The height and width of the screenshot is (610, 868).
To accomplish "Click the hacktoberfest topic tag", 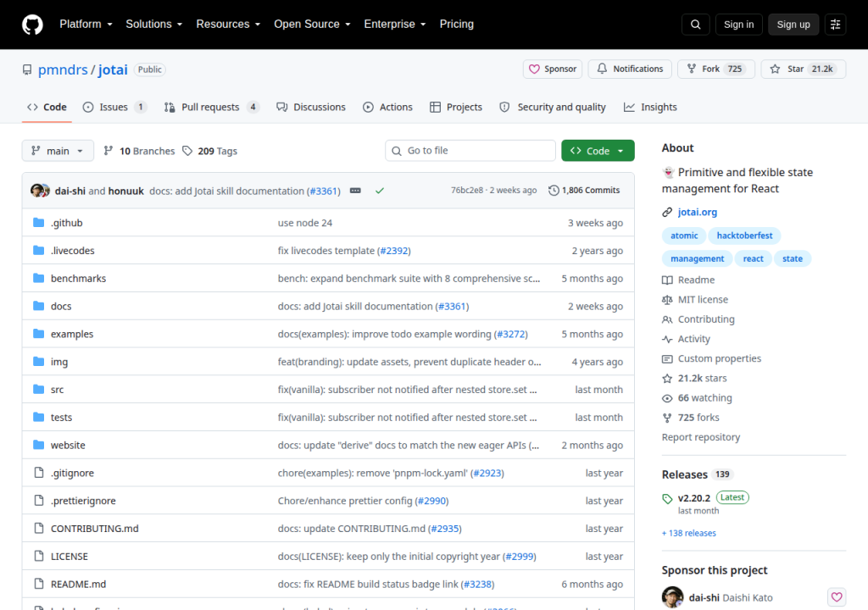I will [x=744, y=236].
